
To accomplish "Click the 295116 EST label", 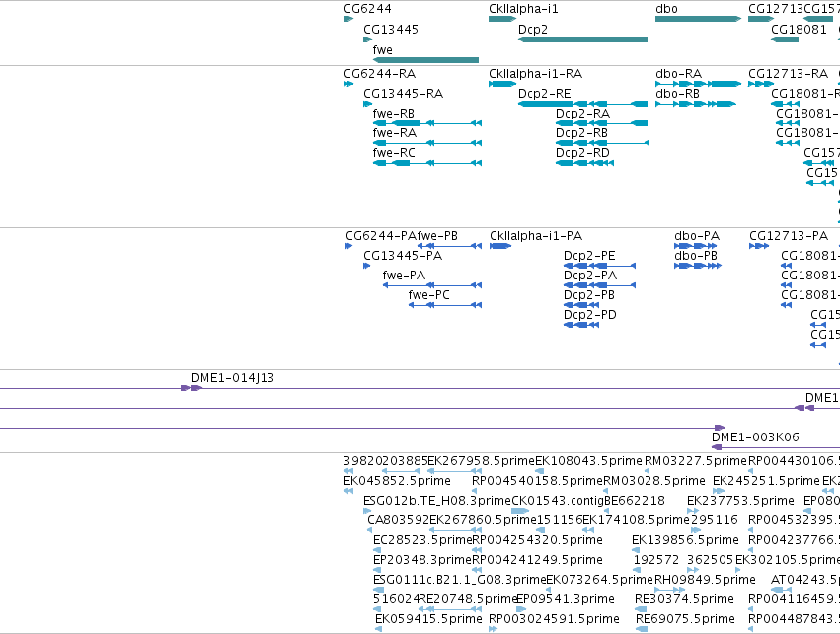I will 715,520.
